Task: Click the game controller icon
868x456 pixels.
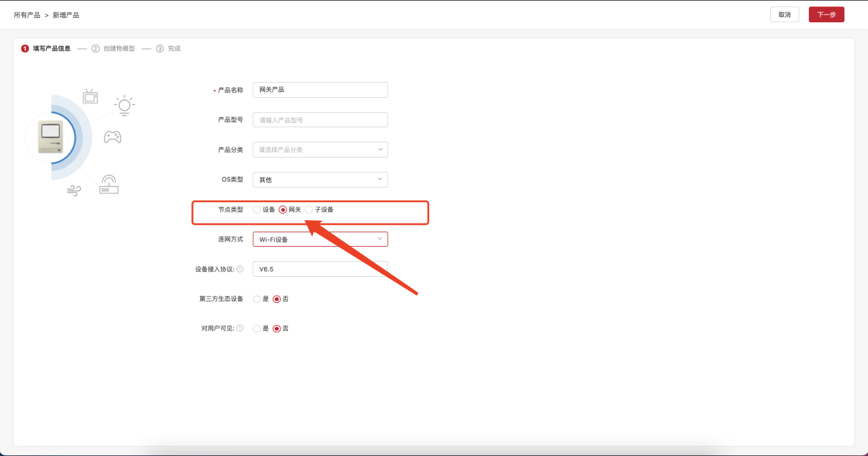Action: [112, 137]
